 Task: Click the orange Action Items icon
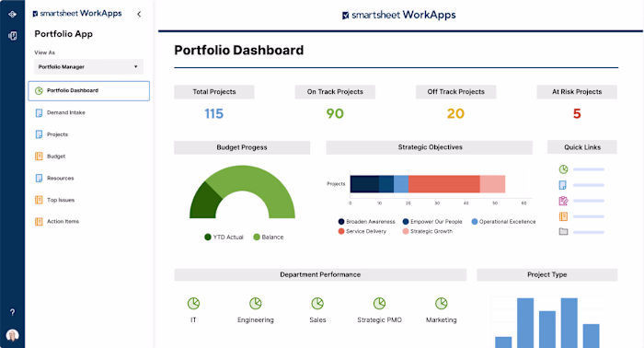(39, 222)
